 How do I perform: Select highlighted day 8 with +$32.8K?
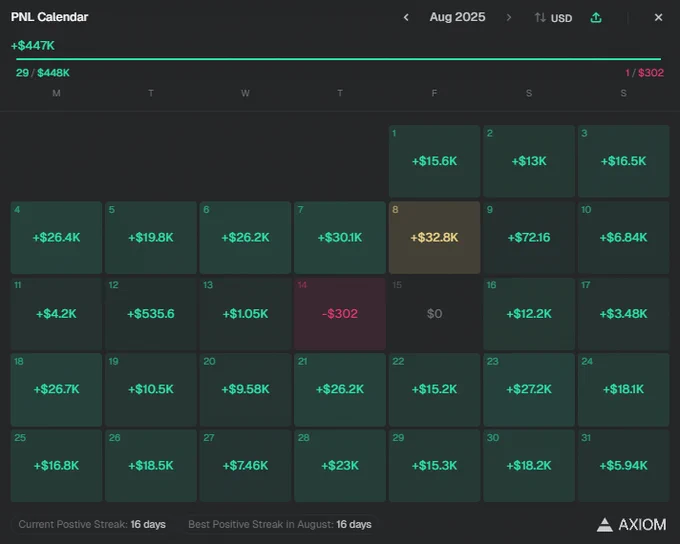point(434,237)
